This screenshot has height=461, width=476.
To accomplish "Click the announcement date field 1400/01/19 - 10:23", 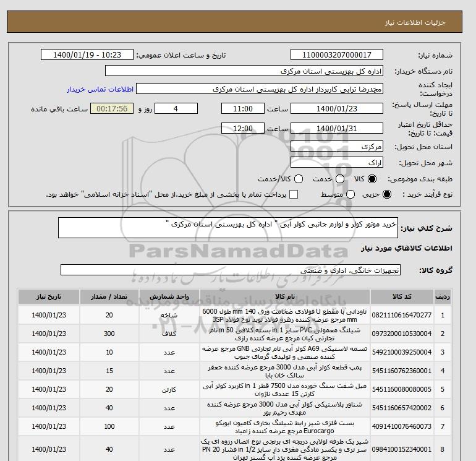I will coord(87,54).
